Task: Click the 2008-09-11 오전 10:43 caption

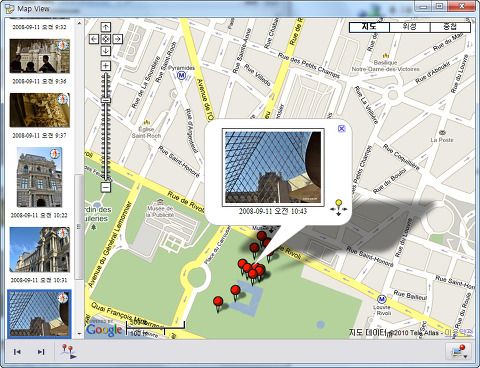Action: tap(273, 211)
